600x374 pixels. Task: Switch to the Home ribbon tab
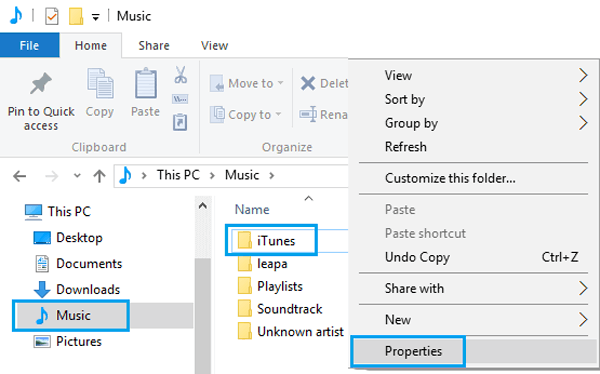tap(91, 45)
